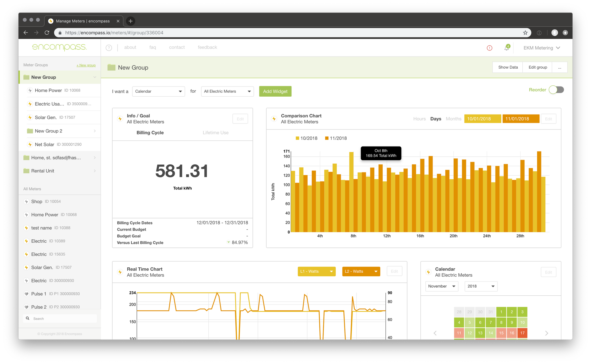This screenshot has height=364, width=591.
Task: Click the Net Solar meter lightning icon
Action: (x=30, y=145)
